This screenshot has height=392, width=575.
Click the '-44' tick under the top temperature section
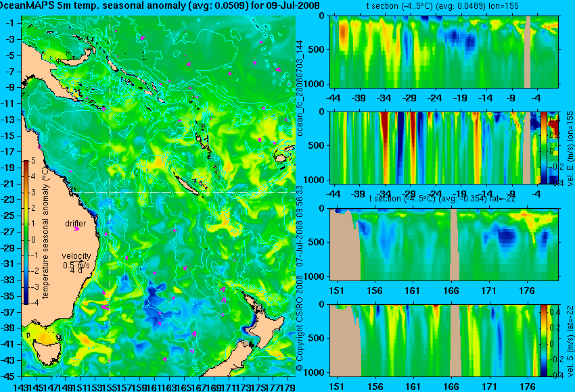click(333, 98)
